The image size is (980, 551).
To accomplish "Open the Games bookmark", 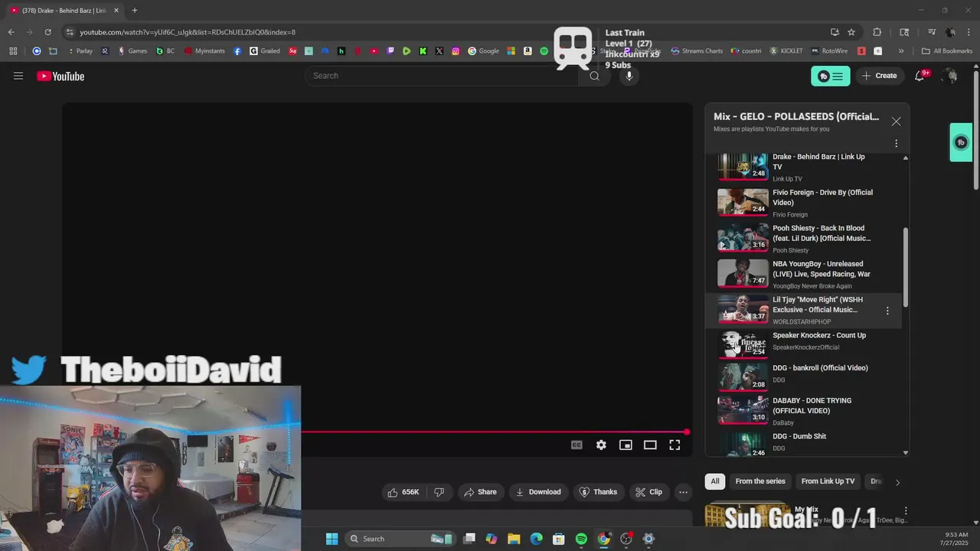I will point(132,51).
